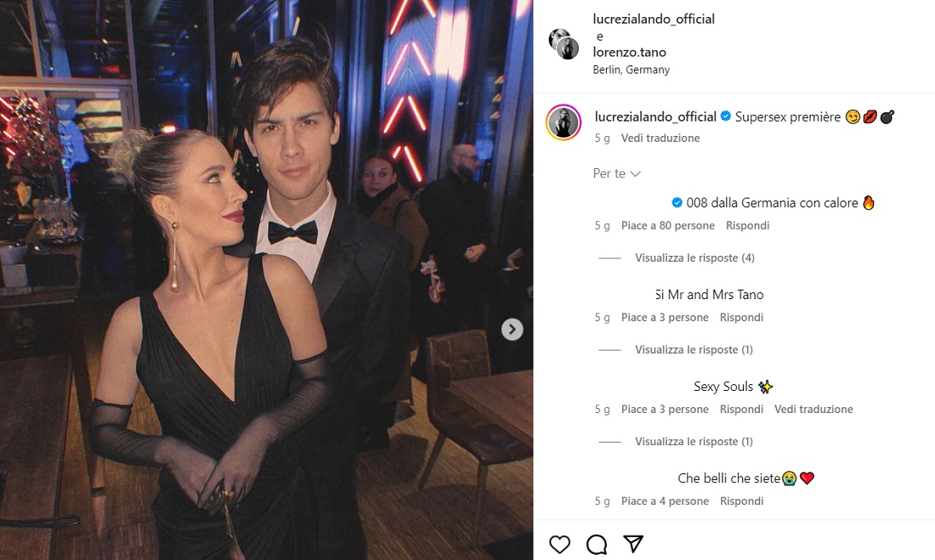Click verified badge next to caption username

726,116
